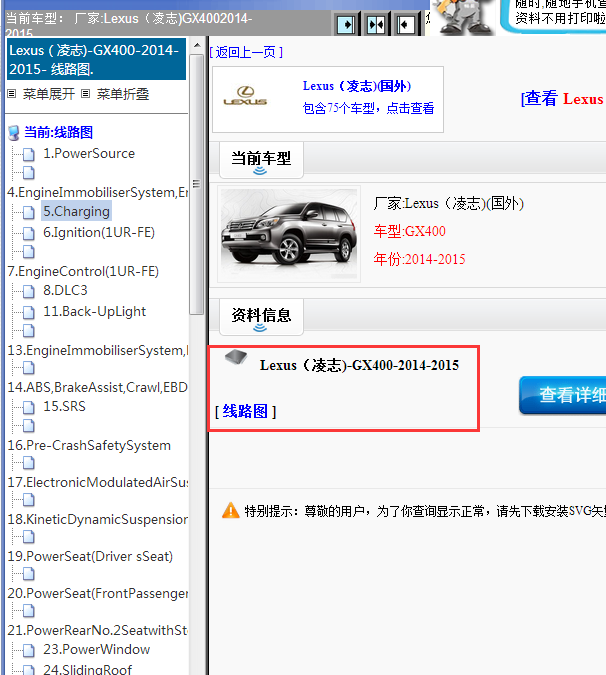Click page icon next to 5.Charging
The width and height of the screenshot is (606, 675).
(x=28, y=212)
